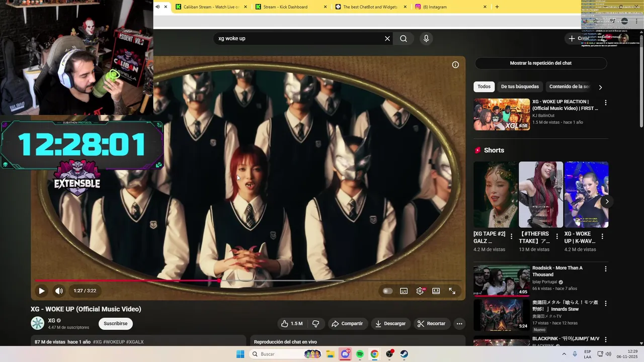Image resolution: width=644 pixels, height=362 pixels.
Task: Open Google Chrome from taskbar
Action: [374, 354]
